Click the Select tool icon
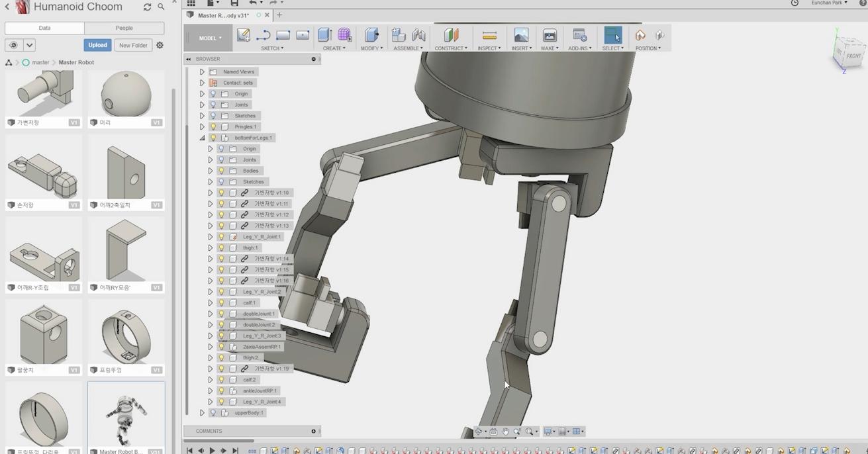This screenshot has width=868, height=454. coord(613,35)
